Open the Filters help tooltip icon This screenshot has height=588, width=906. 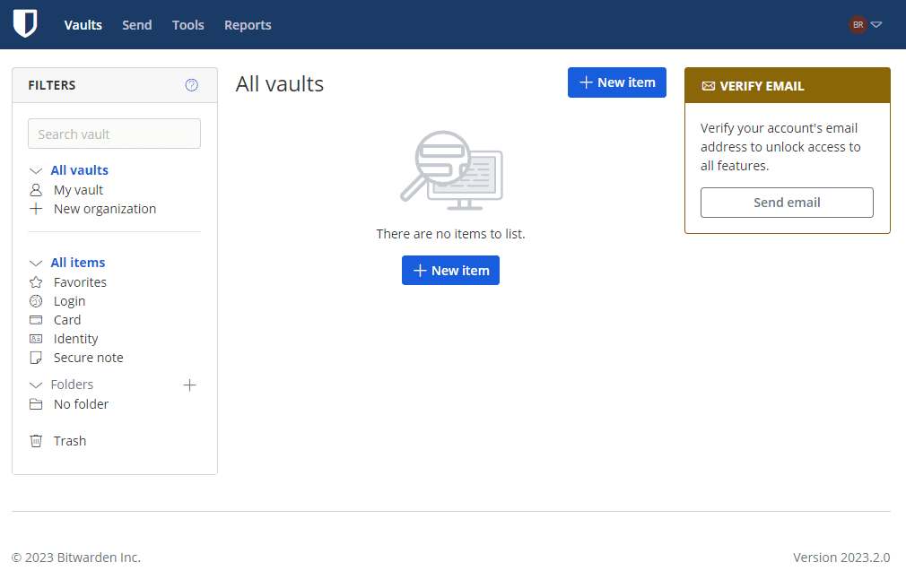pos(191,84)
